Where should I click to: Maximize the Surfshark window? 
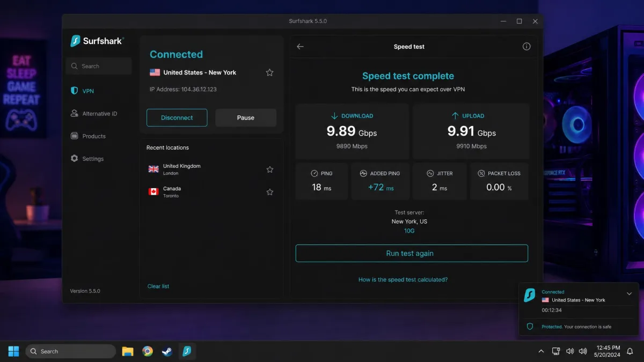point(519,21)
